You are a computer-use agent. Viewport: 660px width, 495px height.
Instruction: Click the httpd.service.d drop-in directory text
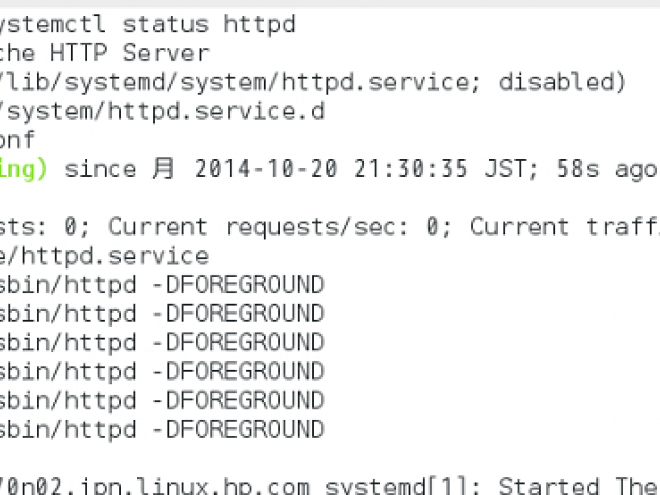pos(162,111)
